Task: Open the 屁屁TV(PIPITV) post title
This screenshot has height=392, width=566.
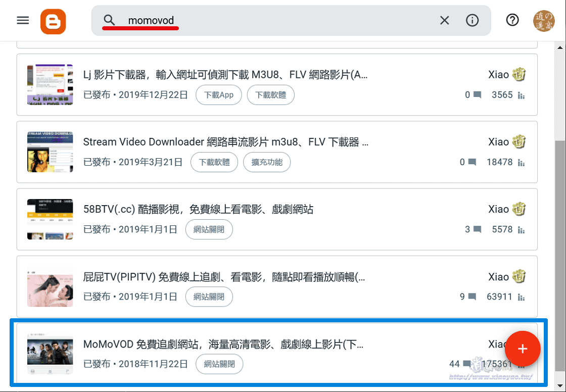Action: click(224, 277)
